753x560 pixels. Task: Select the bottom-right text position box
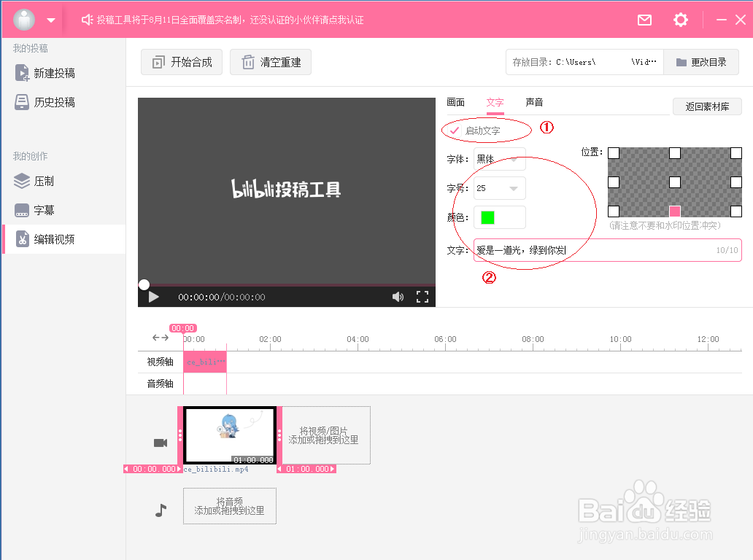(x=736, y=211)
